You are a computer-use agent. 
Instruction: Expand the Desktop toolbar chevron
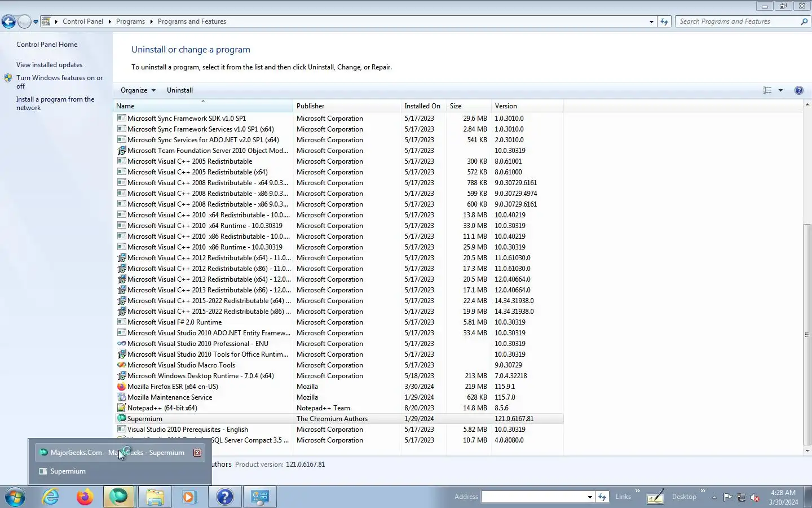click(703, 491)
